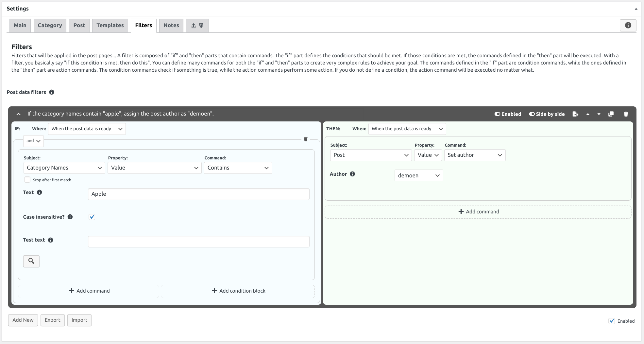The image size is (644, 344).
Task: Click the Import button at the bottom
Action: click(x=79, y=320)
